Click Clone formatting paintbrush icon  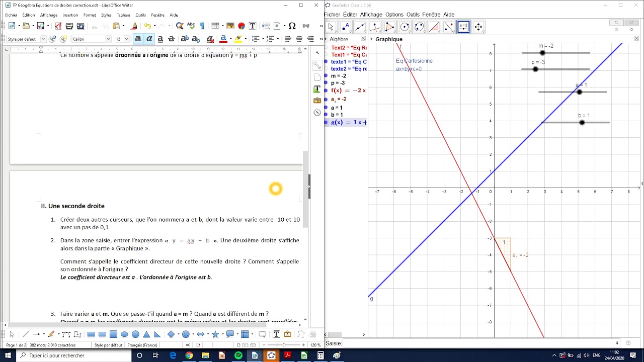point(134,26)
